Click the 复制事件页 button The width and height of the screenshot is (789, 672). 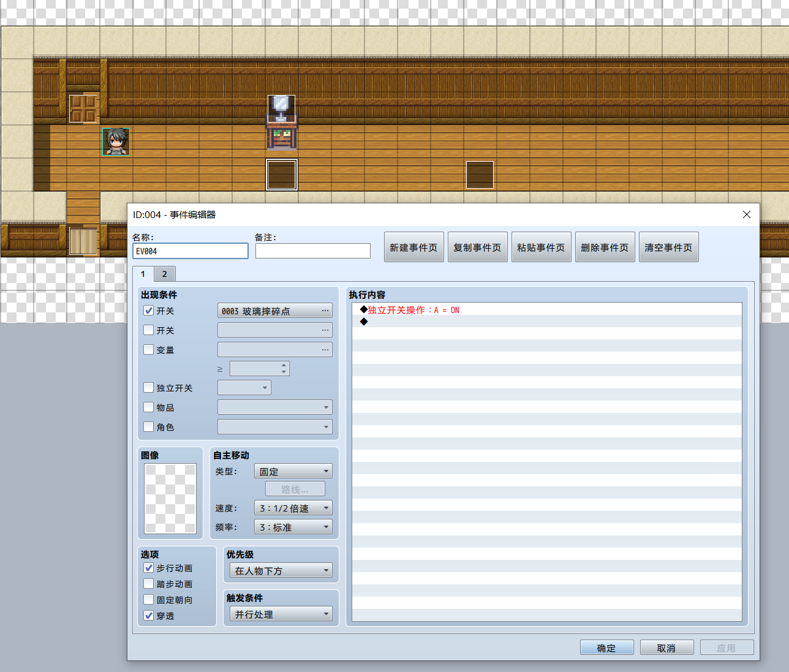(x=478, y=247)
